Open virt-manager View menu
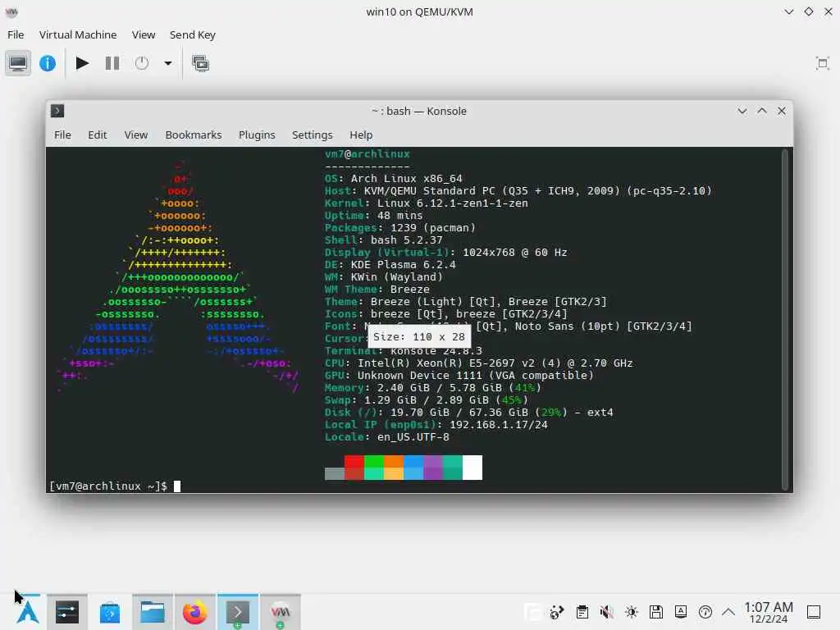Viewport: 840px width, 630px height. point(144,34)
